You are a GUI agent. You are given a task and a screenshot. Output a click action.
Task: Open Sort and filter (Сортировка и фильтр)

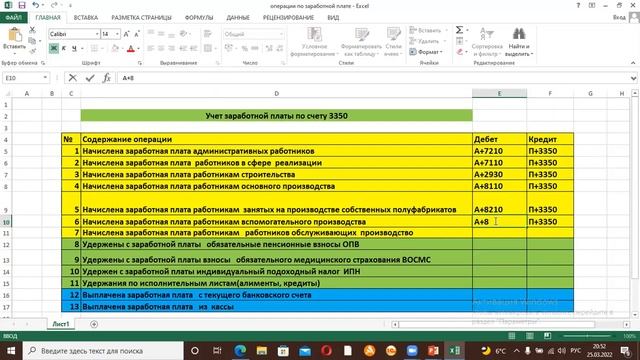click(487, 42)
